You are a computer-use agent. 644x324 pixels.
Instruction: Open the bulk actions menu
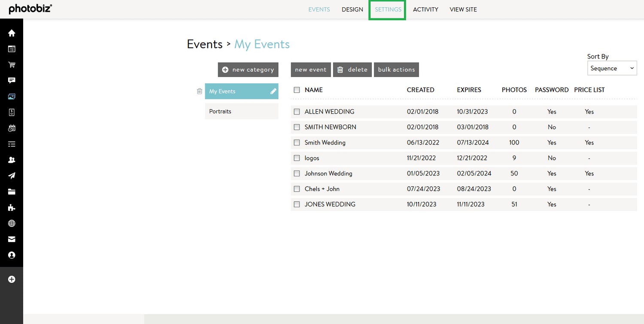396,69
